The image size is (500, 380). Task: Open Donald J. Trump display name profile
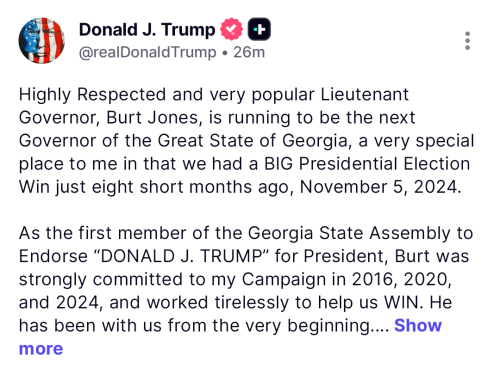[147, 30]
